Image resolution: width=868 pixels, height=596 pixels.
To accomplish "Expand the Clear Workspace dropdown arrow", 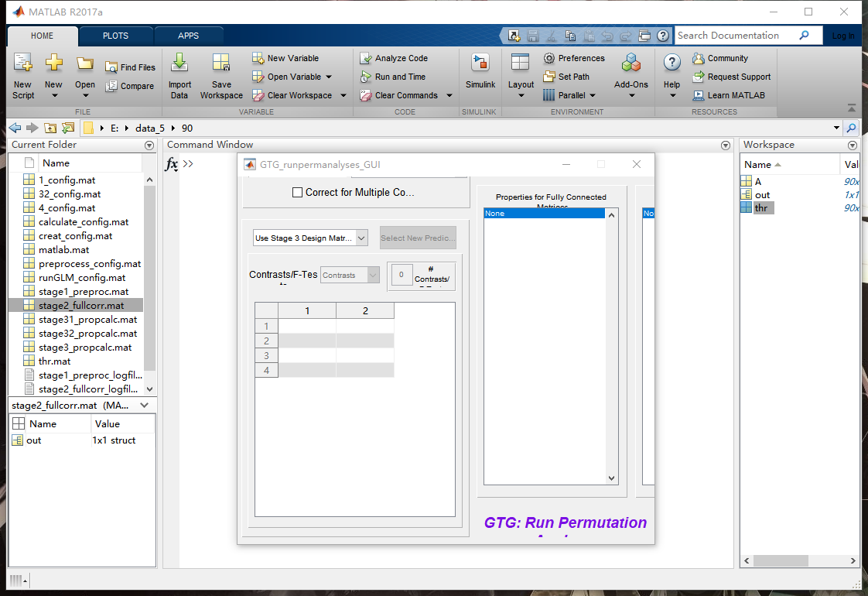I will pyautogui.click(x=341, y=96).
